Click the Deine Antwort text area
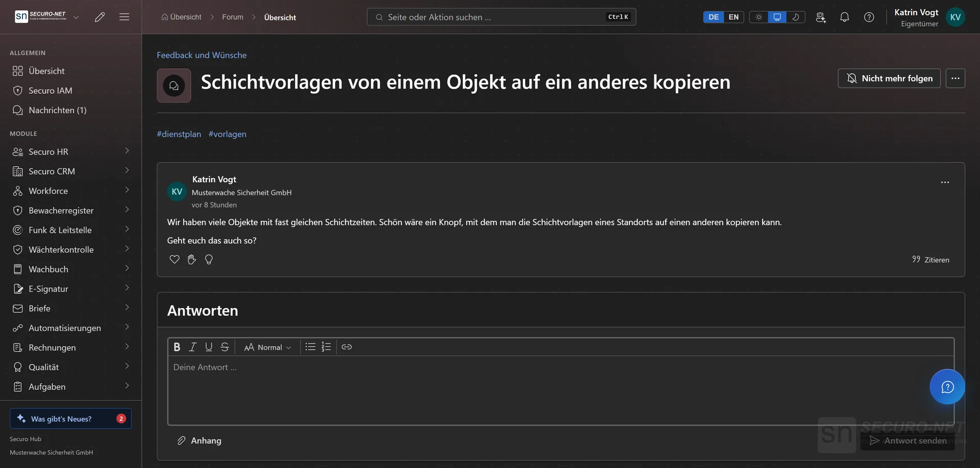This screenshot has width=980, height=468. 561,390
